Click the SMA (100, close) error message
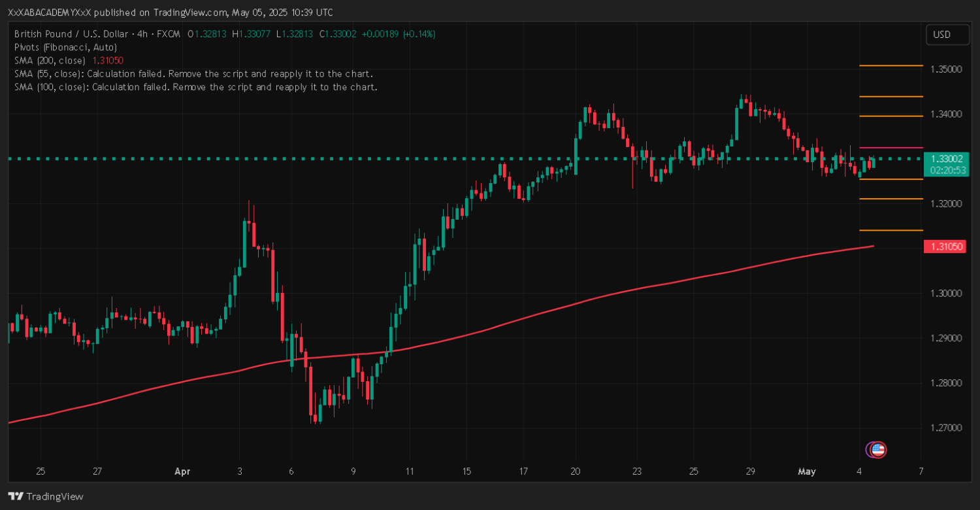Image resolution: width=980 pixels, height=510 pixels. click(196, 86)
